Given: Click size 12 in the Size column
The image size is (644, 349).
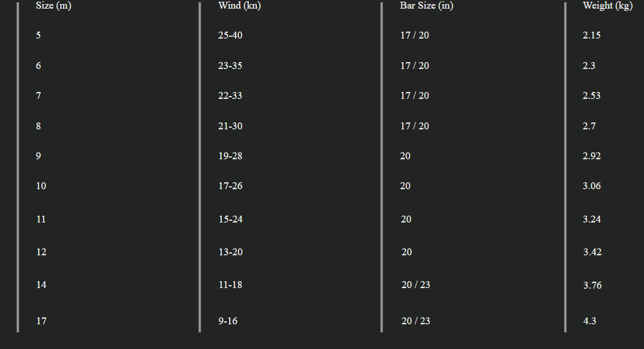Looking at the screenshot, I should click(41, 252).
